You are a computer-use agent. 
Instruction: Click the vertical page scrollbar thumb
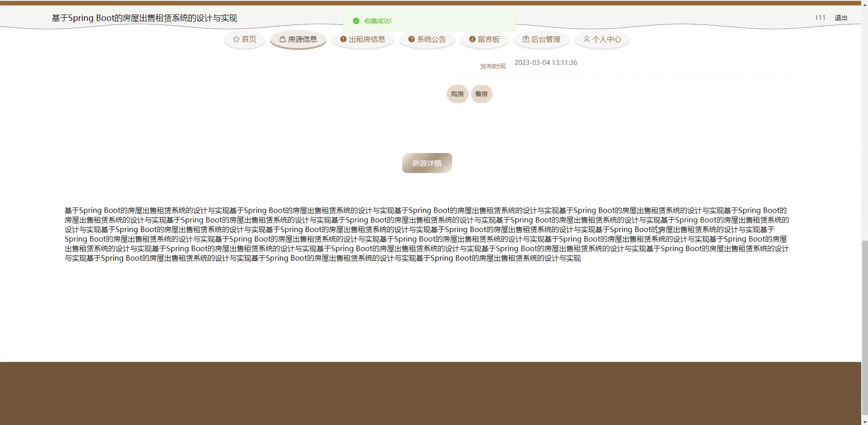865,328
